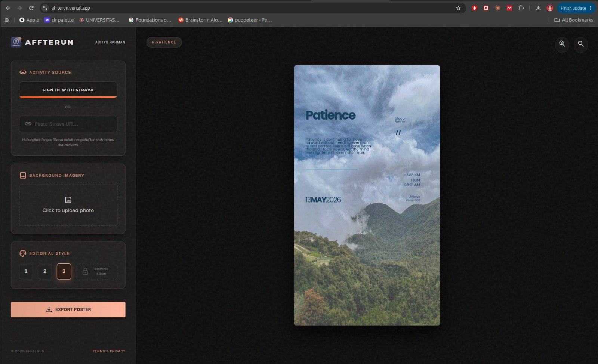Open the Terms & Privacy link
Viewport: 598px width, 364px height.
coord(109,351)
